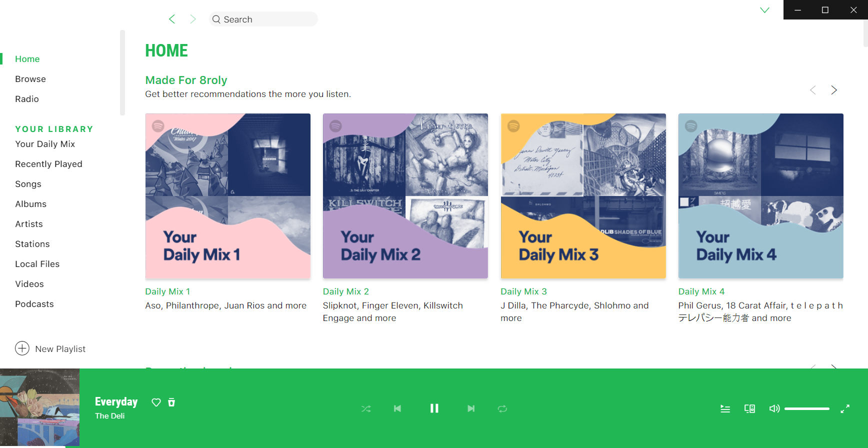Toggle repeat mode
Screen dimensions: 868x448
(502, 408)
